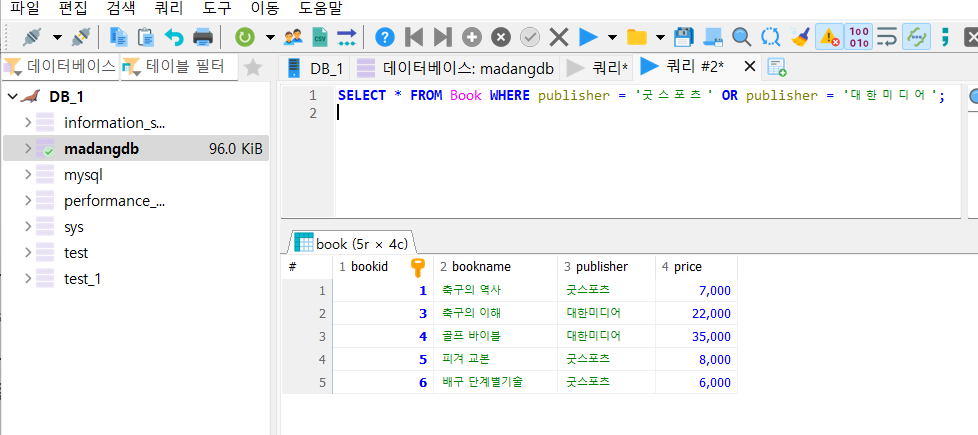Go to first row icon
This screenshot has width=978, height=435.
point(414,37)
